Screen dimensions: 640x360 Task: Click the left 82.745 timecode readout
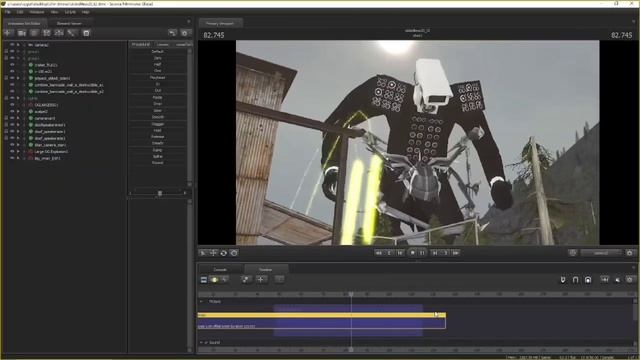click(213, 35)
